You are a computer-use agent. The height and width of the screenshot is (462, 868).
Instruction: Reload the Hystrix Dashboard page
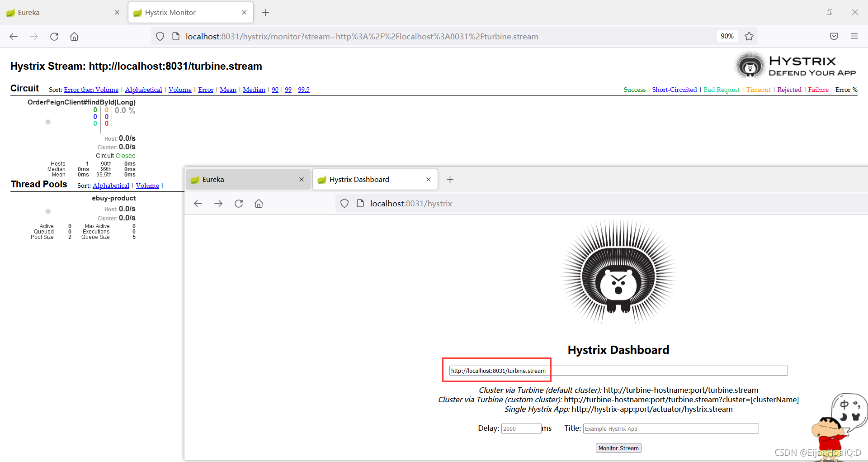coord(239,204)
